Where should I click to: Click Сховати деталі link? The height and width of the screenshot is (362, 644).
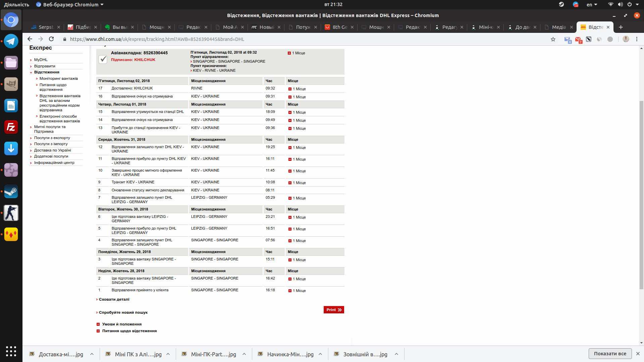pos(114,299)
